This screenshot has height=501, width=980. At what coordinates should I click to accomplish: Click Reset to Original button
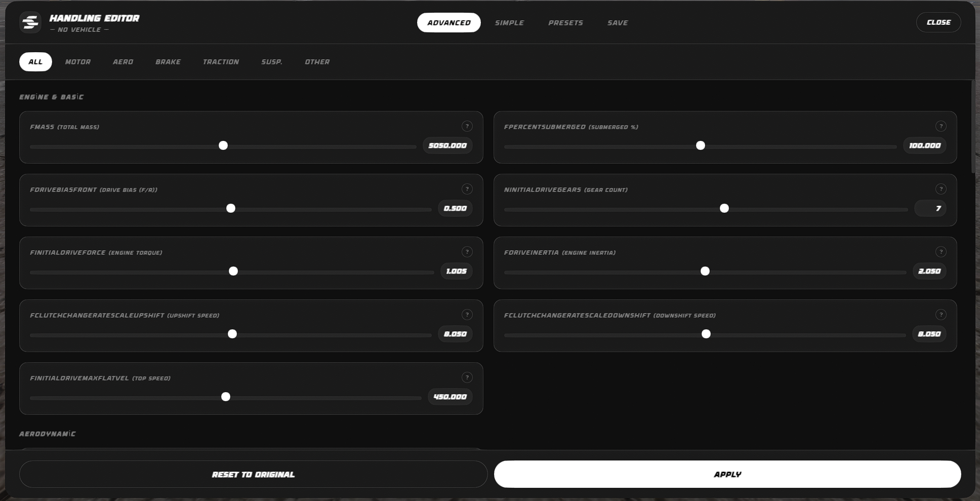pyautogui.click(x=253, y=474)
